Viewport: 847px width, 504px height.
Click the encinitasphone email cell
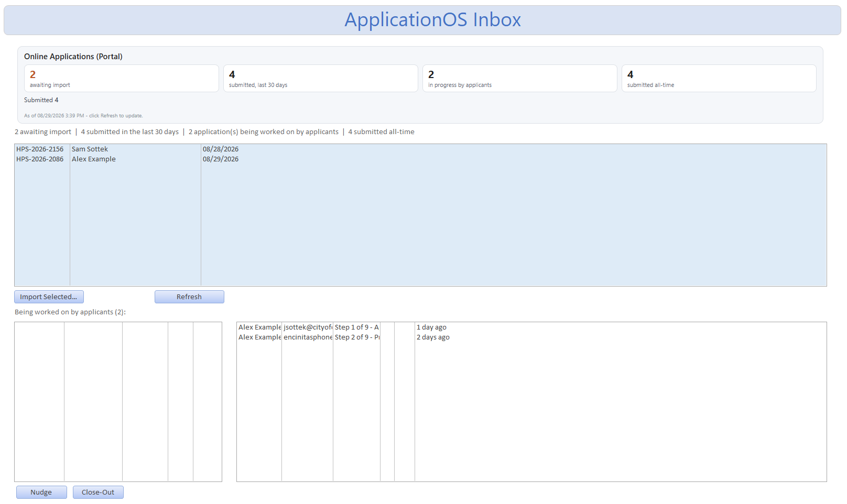click(308, 337)
